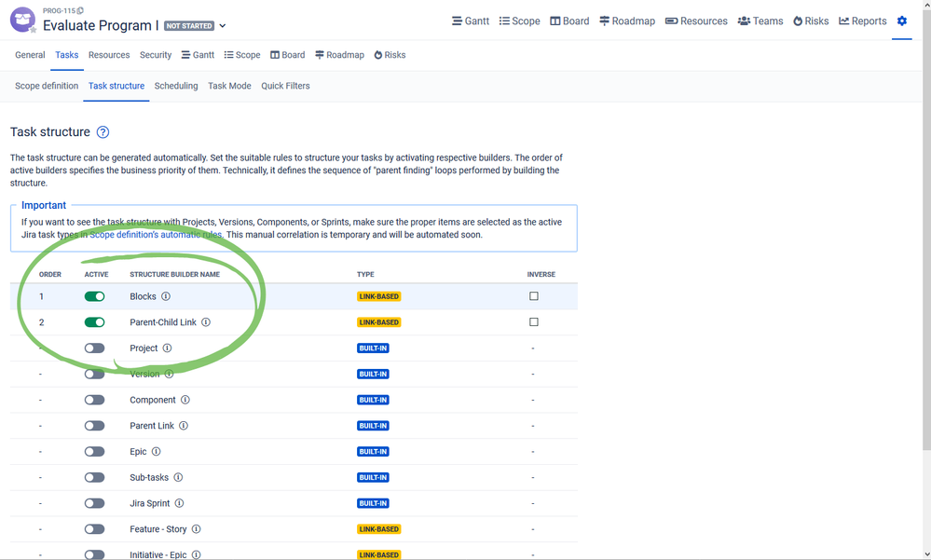Show info for Sub-tasks builder
This screenshot has height=560, width=931.
coord(178,477)
